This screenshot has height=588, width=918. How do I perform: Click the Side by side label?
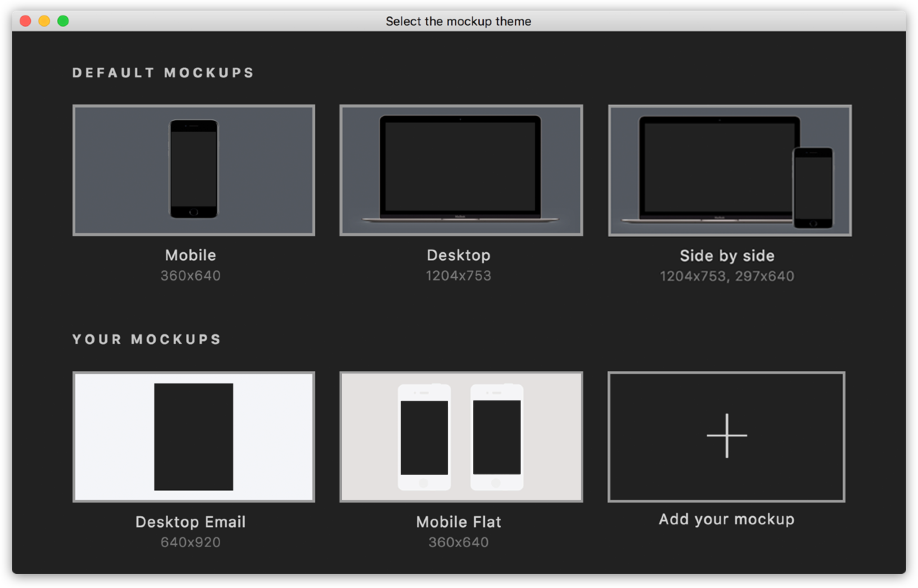[727, 256]
